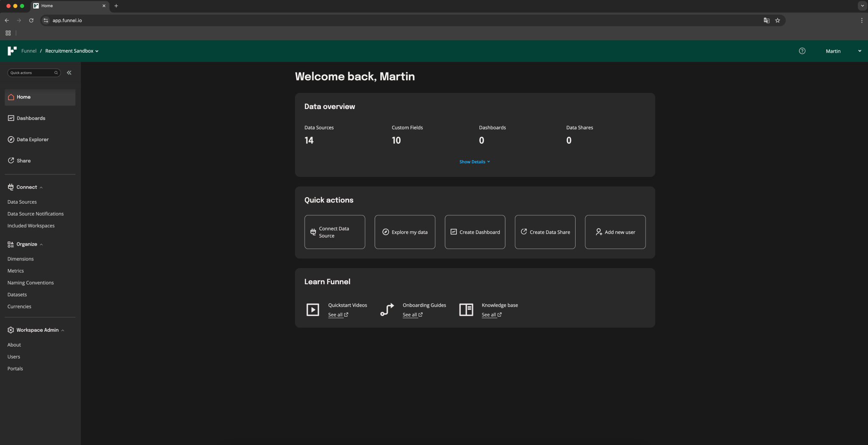The image size is (868, 445).
Task: Focus the Quick actions search field
Action: coord(32,73)
